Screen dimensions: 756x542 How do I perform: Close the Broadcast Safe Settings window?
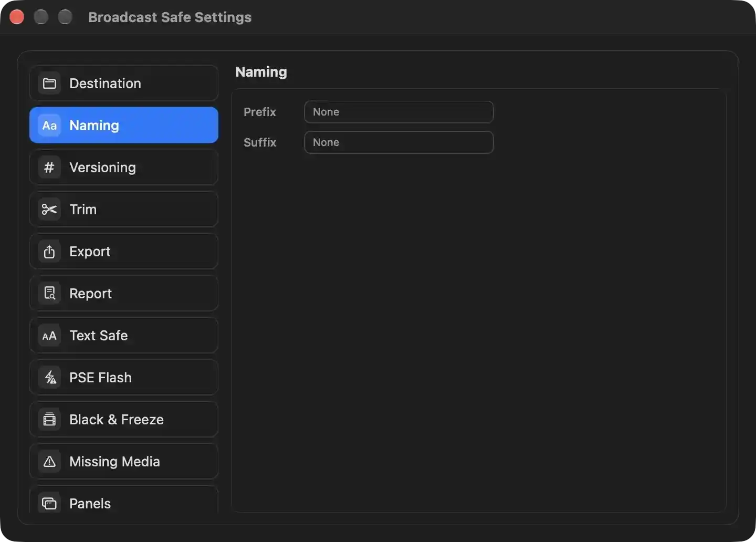[x=17, y=17]
